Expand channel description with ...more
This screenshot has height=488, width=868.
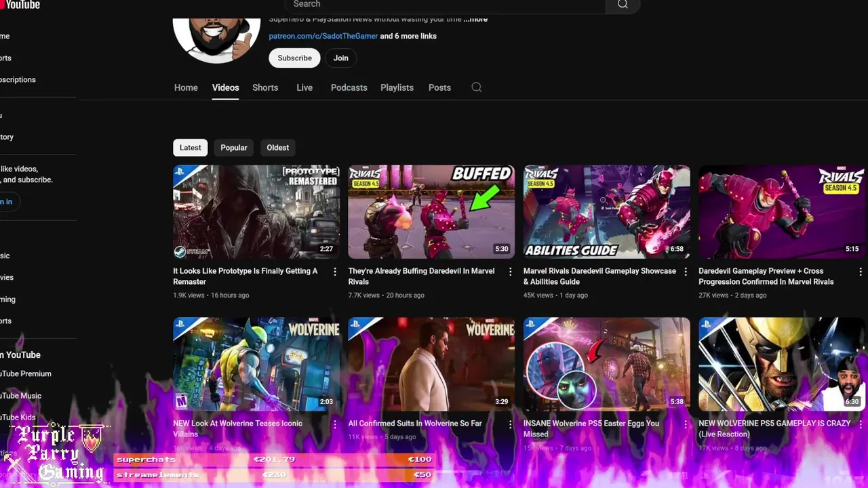[475, 20]
